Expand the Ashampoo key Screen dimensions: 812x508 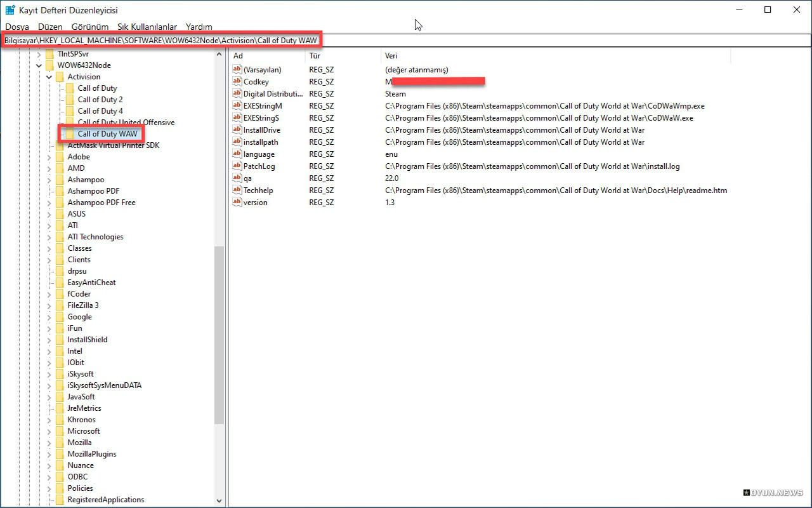pos(49,180)
